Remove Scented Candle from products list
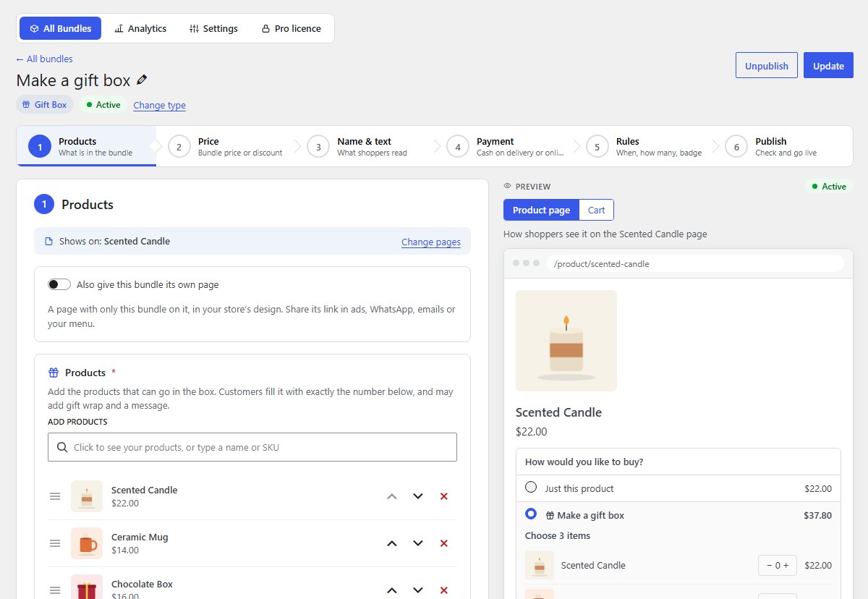This screenshot has width=868, height=599. point(444,496)
